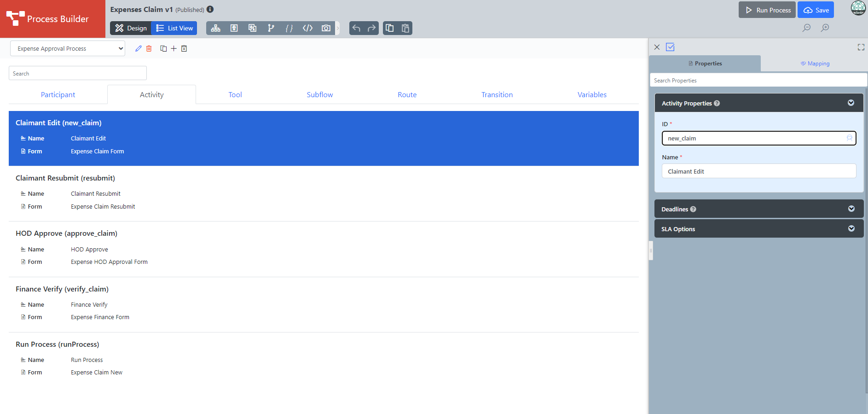Screen dimensions: 868x414
Task: Click the clone process icon beside trash
Action: pyautogui.click(x=163, y=48)
